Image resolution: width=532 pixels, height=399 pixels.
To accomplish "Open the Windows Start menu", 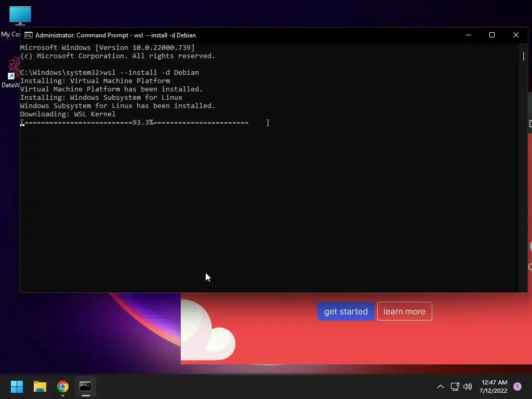I will click(17, 387).
